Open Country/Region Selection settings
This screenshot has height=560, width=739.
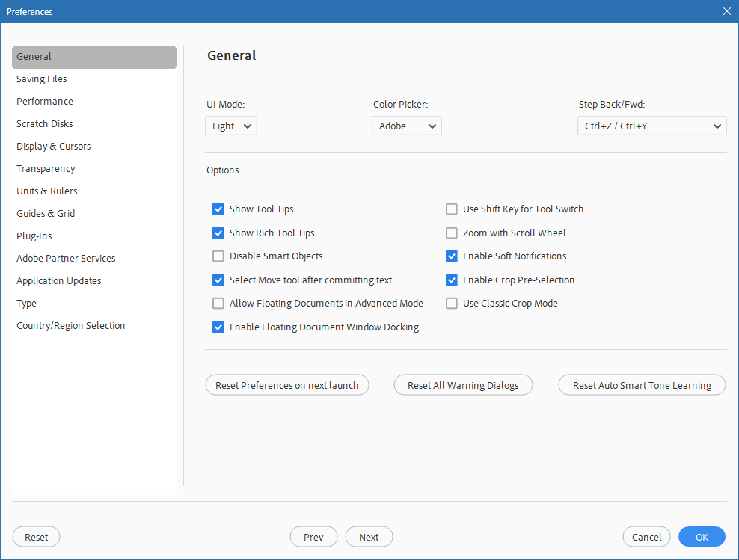point(94,326)
